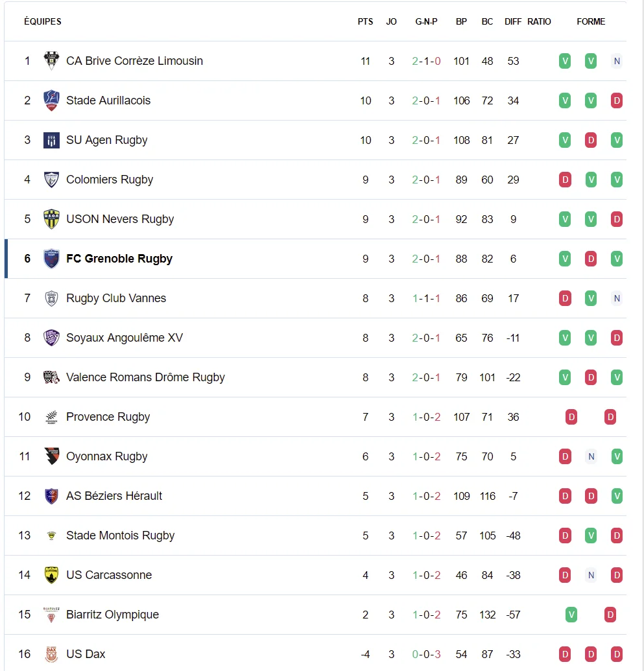Click the US Carcassonne yellow shield logo
Screen dimensions: 644x671
pyautogui.click(x=51, y=575)
